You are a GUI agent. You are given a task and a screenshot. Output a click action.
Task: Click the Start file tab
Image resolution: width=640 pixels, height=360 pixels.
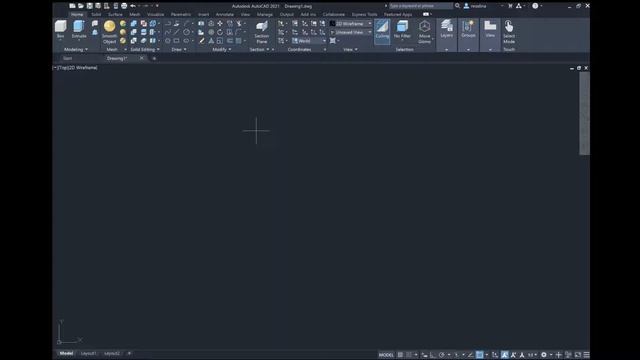(x=67, y=58)
